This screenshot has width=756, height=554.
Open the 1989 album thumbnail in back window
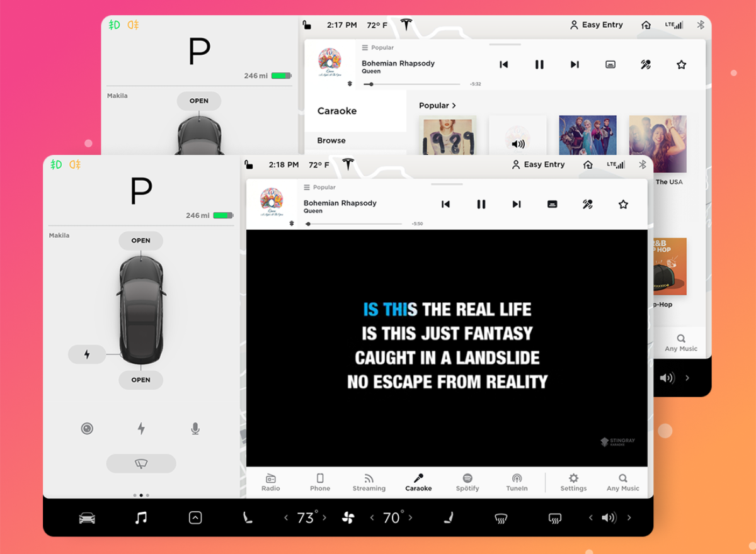[x=448, y=135]
